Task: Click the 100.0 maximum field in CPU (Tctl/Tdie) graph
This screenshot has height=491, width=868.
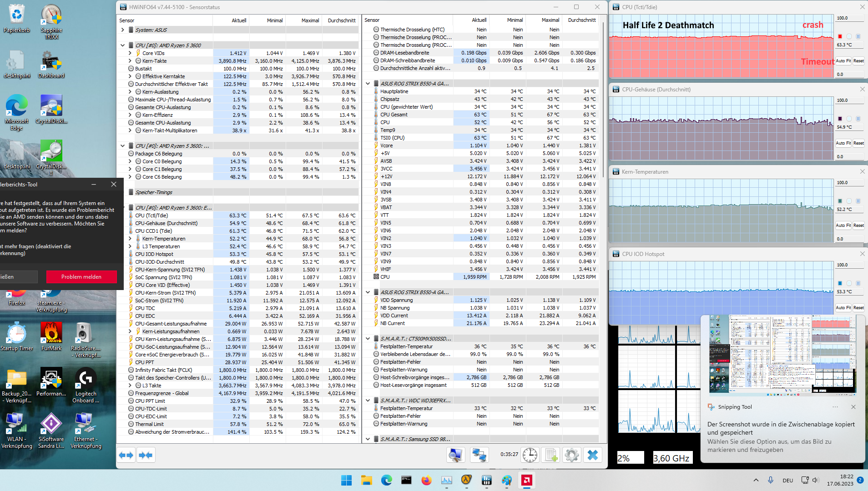Action: [x=850, y=18]
